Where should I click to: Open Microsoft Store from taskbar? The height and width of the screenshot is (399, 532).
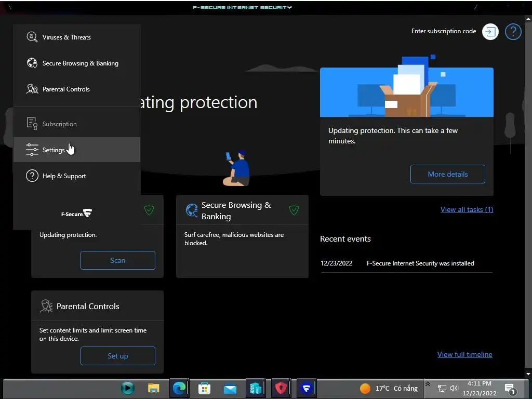[204, 388]
